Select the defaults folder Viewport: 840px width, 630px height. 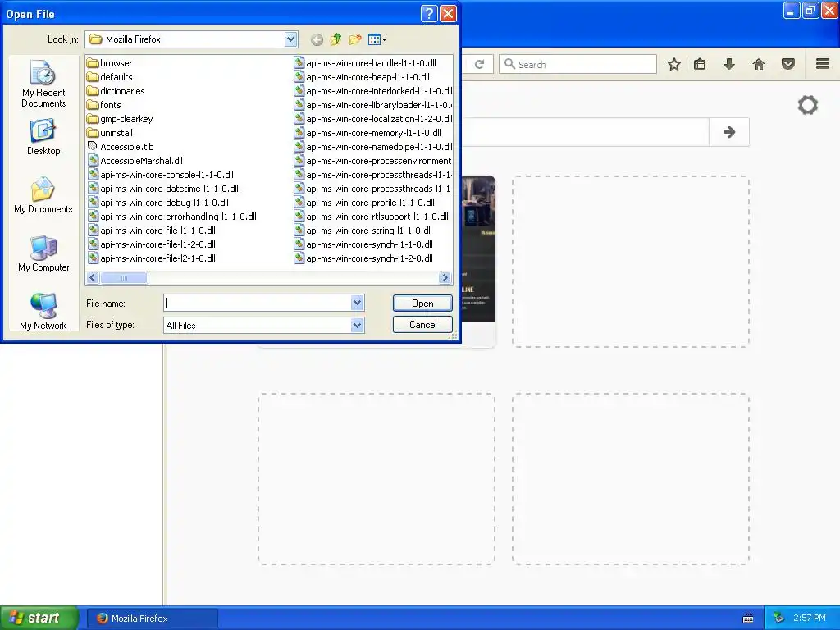(110, 77)
